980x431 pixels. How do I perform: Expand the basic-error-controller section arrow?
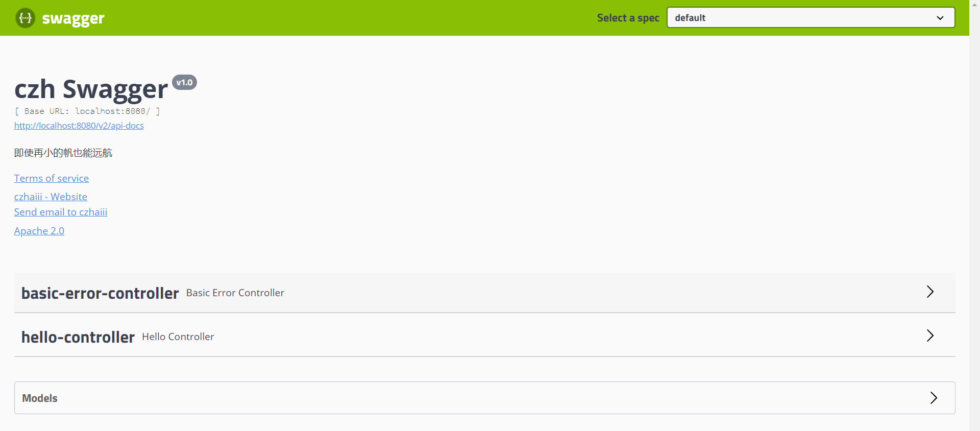[x=930, y=292]
